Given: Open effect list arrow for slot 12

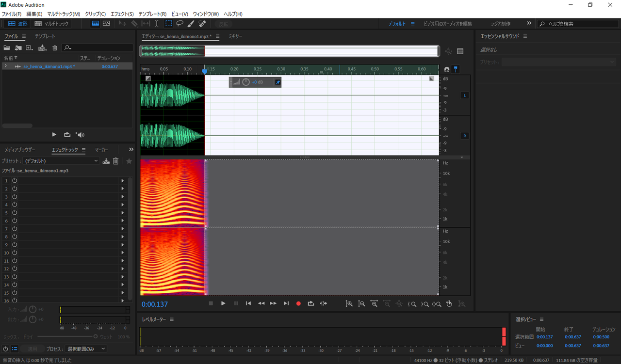Looking at the screenshot, I should point(123,269).
